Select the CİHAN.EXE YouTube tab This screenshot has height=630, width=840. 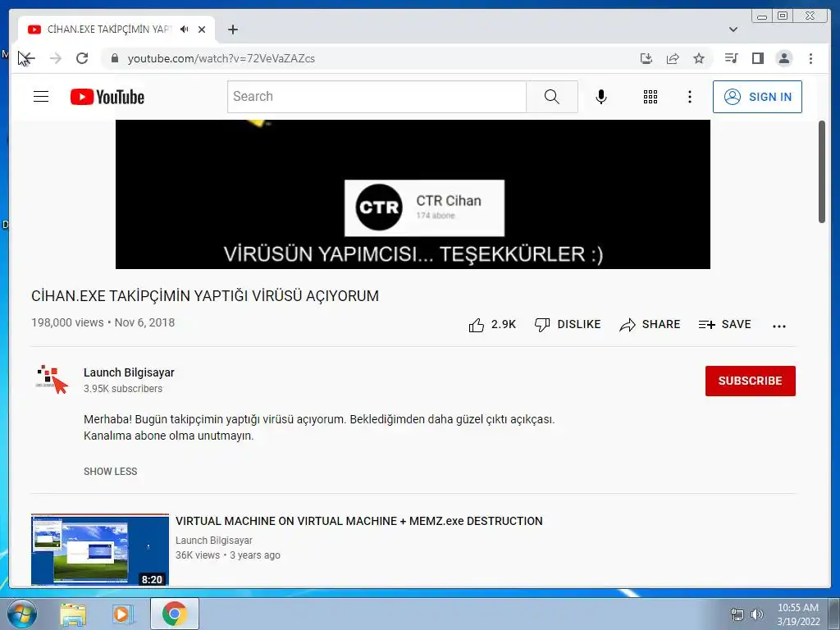[116, 30]
